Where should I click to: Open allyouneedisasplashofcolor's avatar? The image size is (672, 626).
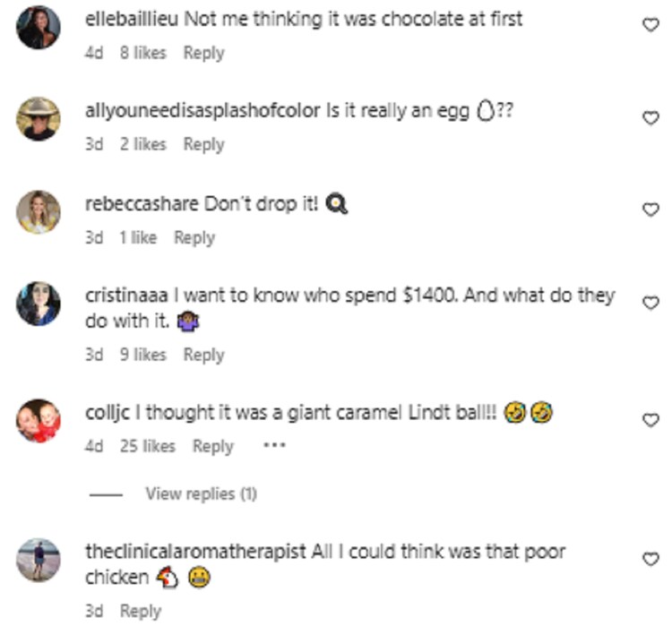(x=39, y=119)
